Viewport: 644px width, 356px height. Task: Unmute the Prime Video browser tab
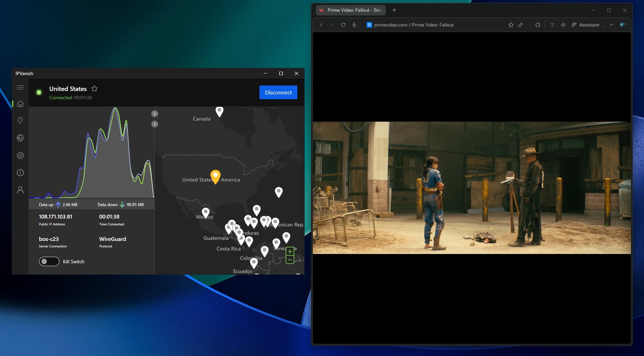(x=321, y=10)
